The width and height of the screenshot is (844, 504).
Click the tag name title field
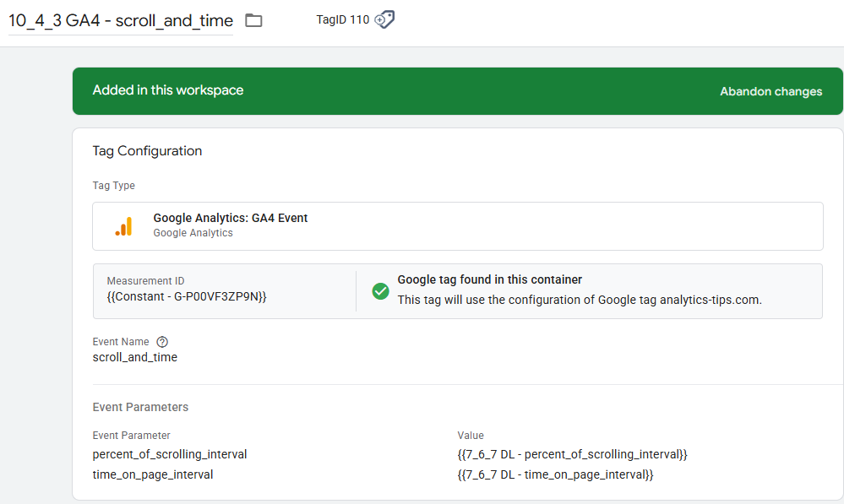pos(120,22)
